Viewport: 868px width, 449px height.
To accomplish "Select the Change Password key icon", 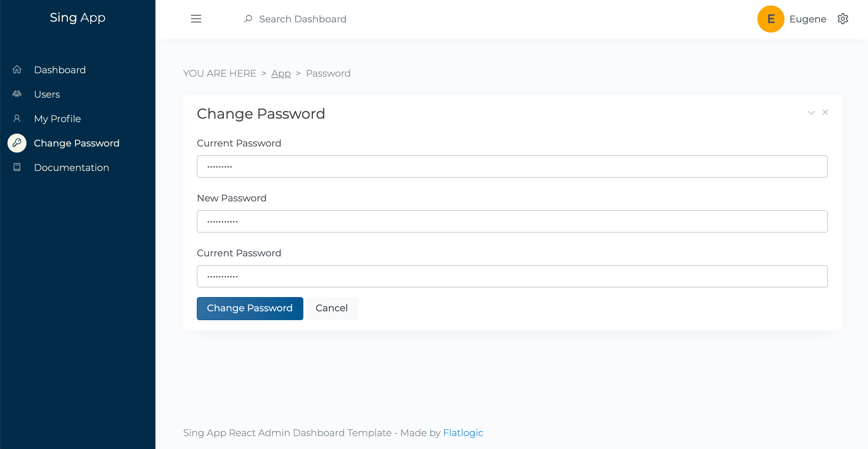I will (17, 143).
